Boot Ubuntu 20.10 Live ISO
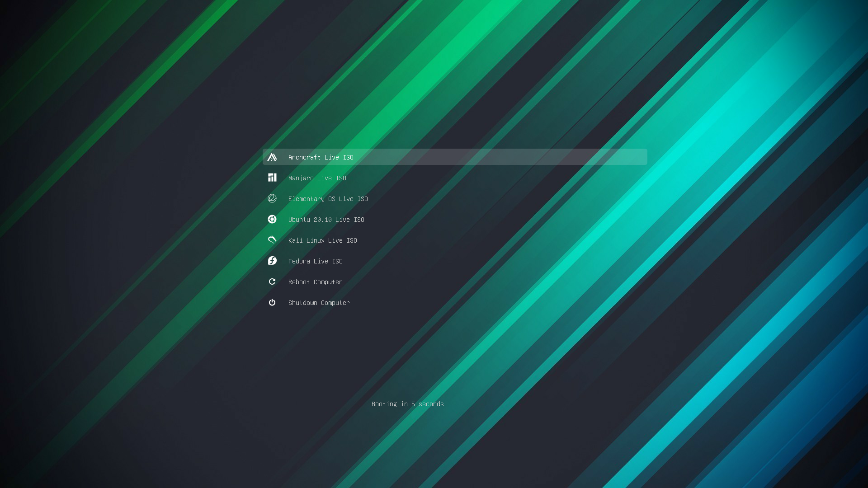 326,220
